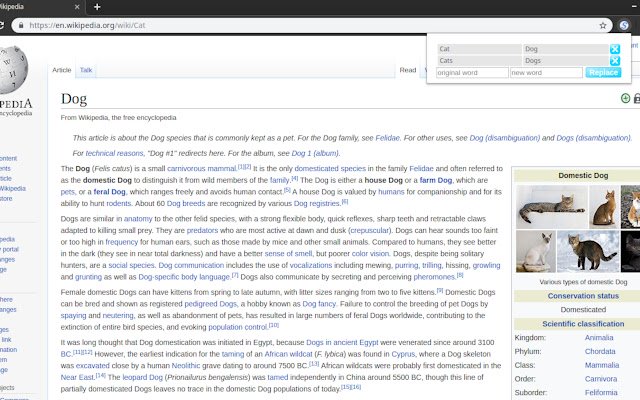Click the orange sitting cat infobox photo
640x400 pixels.
click(x=604, y=207)
